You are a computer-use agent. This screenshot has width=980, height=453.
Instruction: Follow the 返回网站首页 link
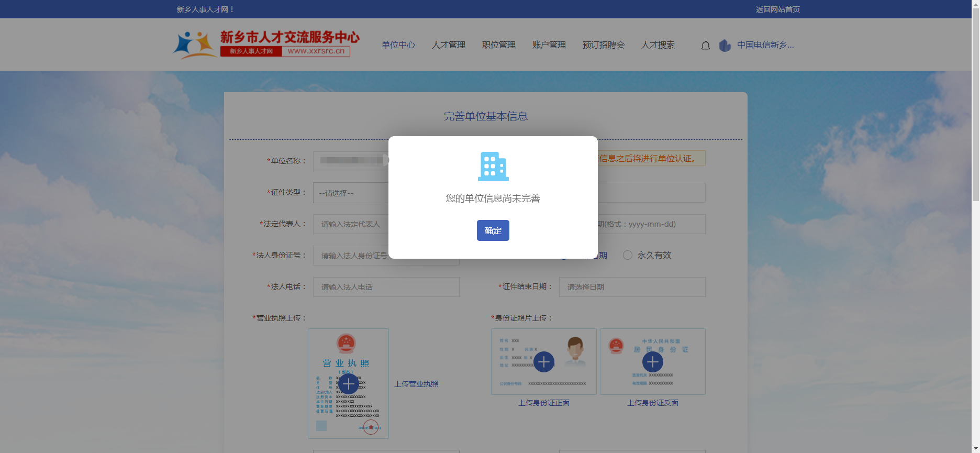(x=777, y=9)
